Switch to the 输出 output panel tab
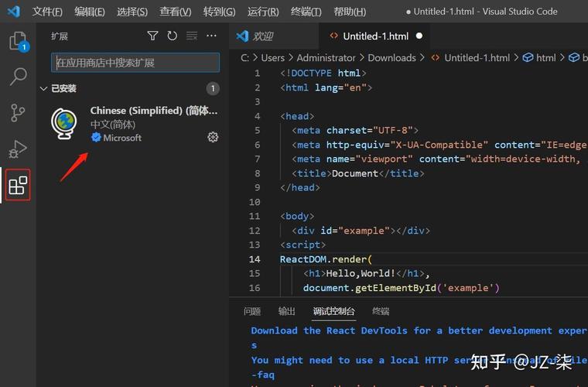Viewport: 588px width, 387px height. pyautogui.click(x=287, y=311)
